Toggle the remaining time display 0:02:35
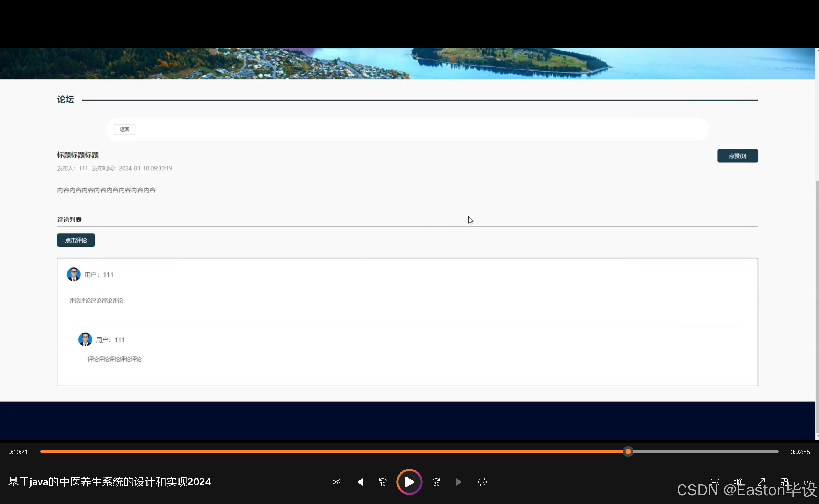 coord(800,452)
